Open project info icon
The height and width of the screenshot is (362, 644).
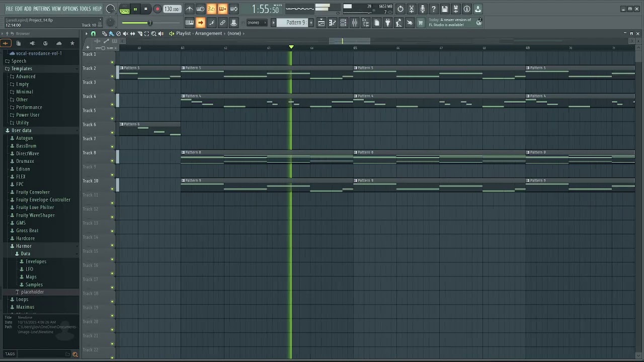[x=467, y=9]
